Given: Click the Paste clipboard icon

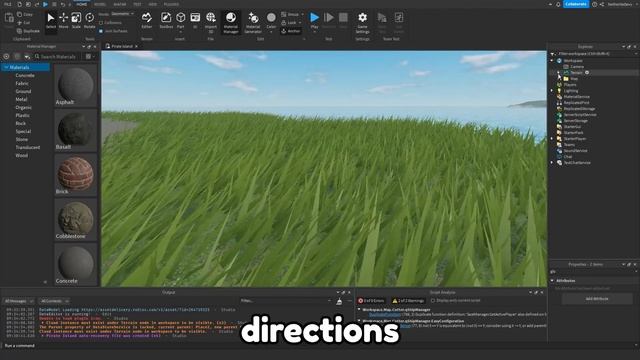Looking at the screenshot, I should click(9, 18).
